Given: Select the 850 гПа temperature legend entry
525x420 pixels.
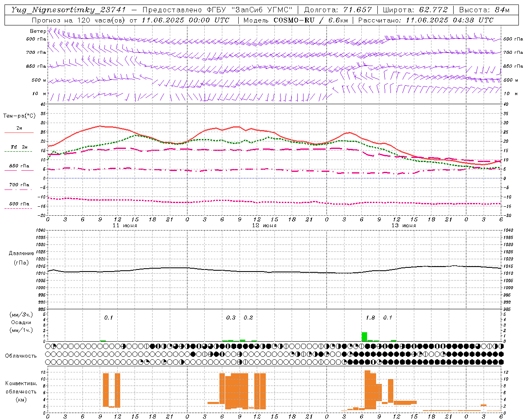Looking at the screenshot, I should point(19,166).
